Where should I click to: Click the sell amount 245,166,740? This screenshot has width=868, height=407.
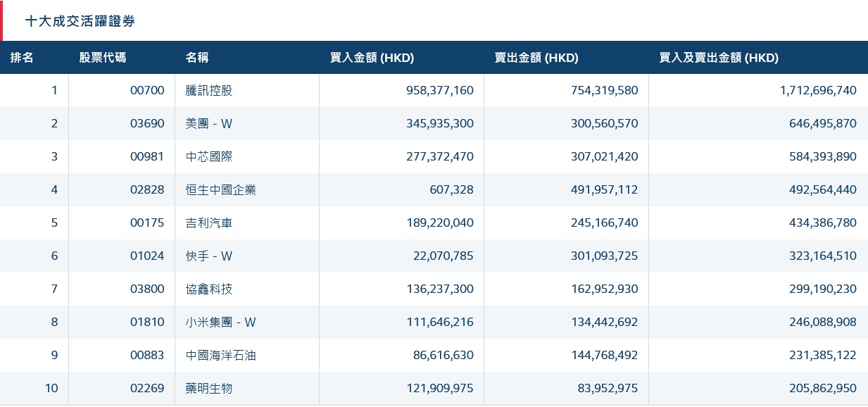(605, 223)
